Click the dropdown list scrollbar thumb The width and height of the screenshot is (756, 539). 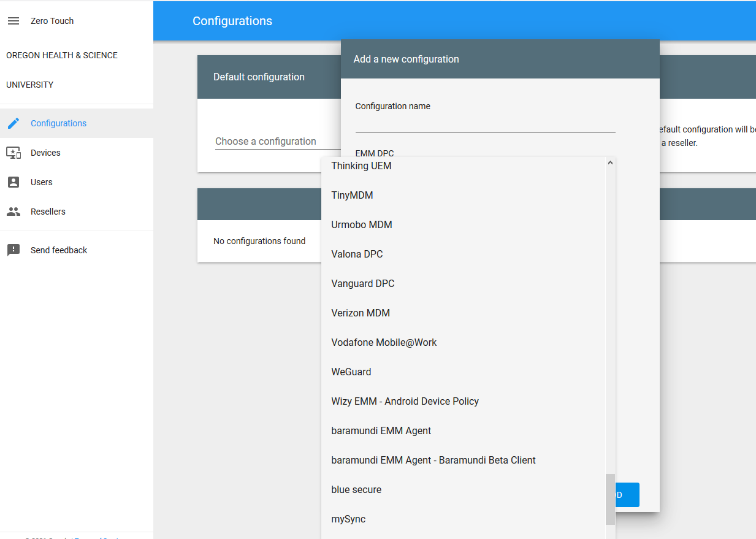coord(610,499)
